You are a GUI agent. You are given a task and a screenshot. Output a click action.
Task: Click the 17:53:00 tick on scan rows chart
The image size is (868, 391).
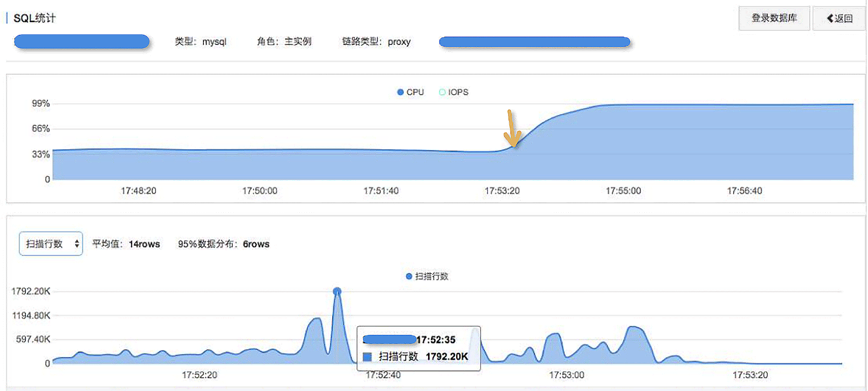(566, 375)
